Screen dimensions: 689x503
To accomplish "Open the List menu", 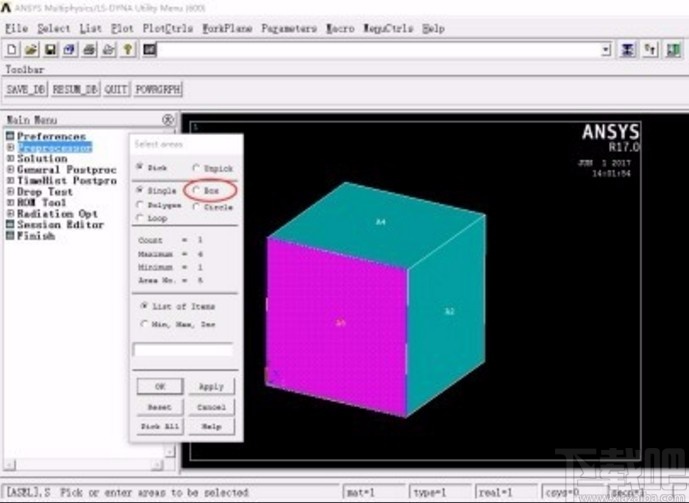I will pyautogui.click(x=91, y=29).
